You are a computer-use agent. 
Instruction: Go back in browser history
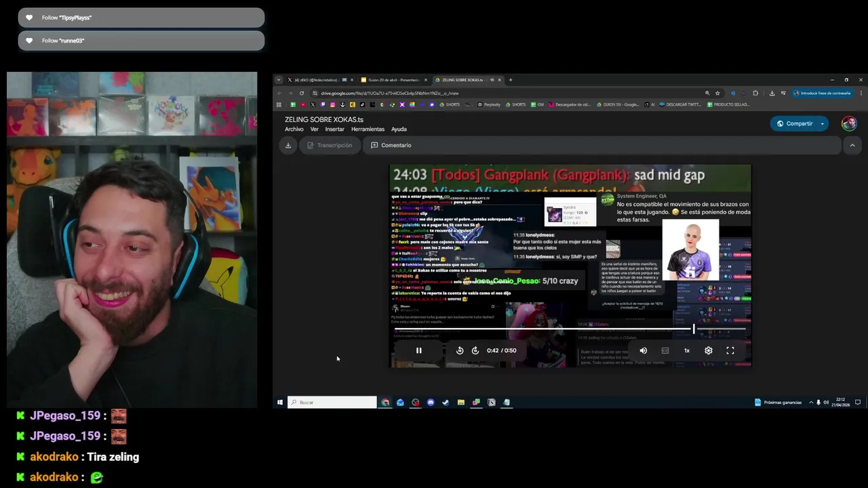[x=279, y=93]
